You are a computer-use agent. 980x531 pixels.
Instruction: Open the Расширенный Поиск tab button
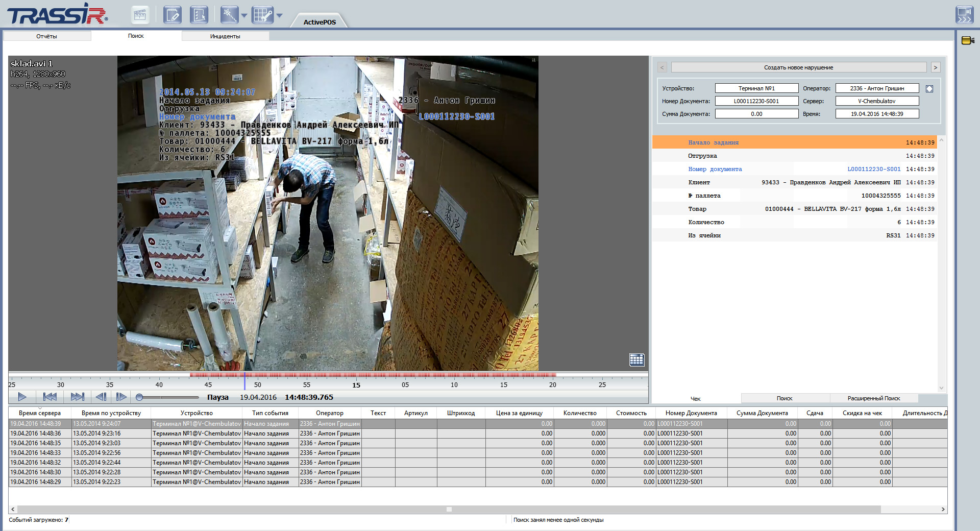tap(873, 398)
